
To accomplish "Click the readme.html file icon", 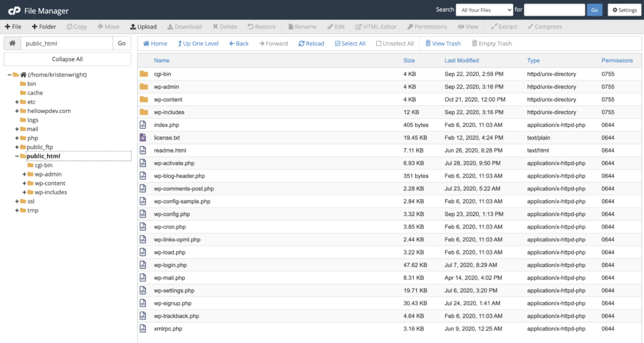I will pyautogui.click(x=143, y=150).
